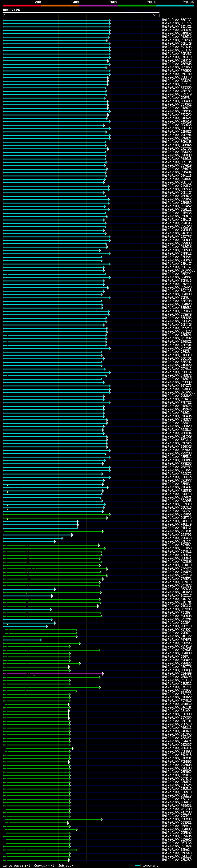This screenshot has width=197, height=868.
Task: Click the green alignment bar for UniRef100_A7XW61
Action: point(57,515)
